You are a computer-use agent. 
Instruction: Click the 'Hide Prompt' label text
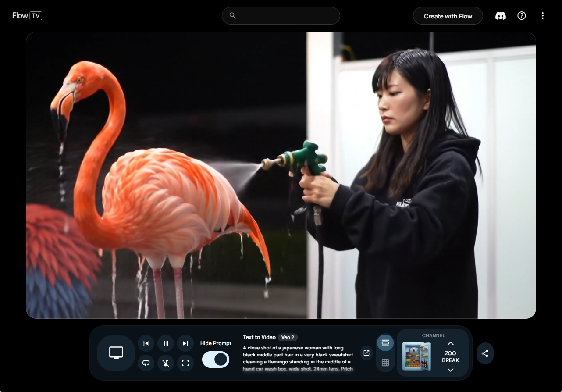[216, 343]
